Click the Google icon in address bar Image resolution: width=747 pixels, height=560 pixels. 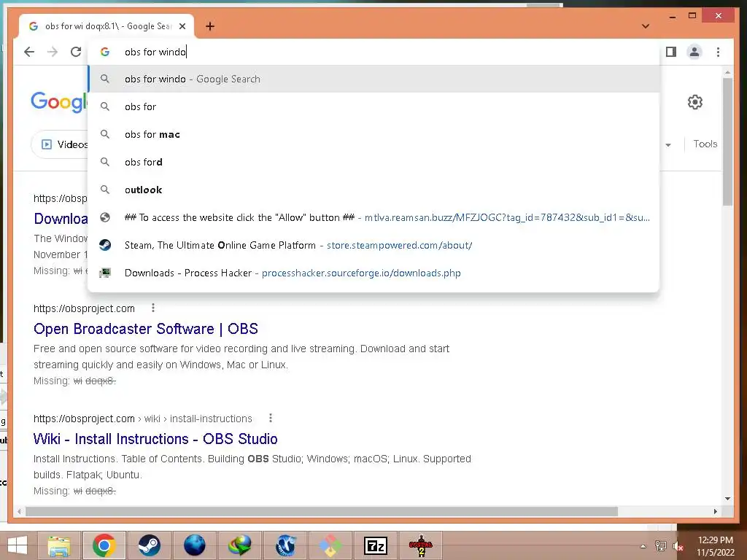tap(105, 52)
